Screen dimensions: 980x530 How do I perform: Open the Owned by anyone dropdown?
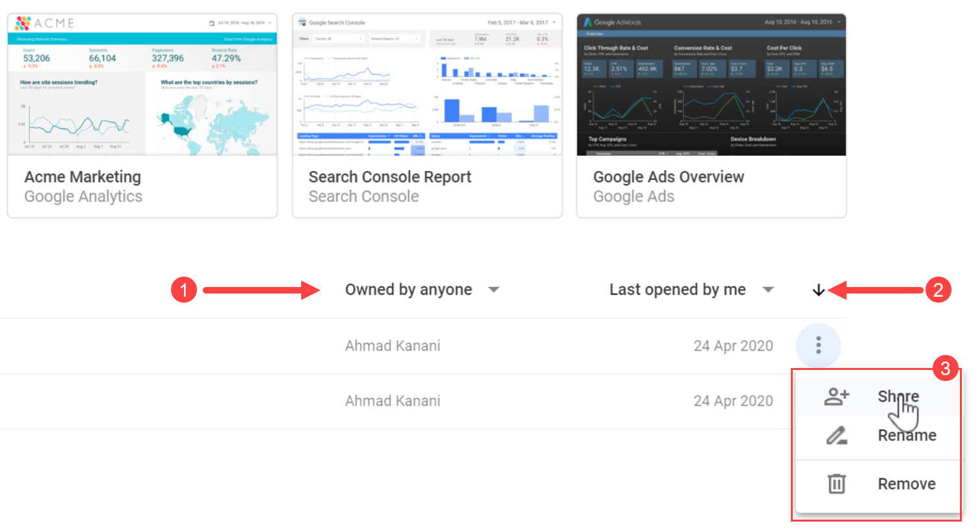(422, 290)
